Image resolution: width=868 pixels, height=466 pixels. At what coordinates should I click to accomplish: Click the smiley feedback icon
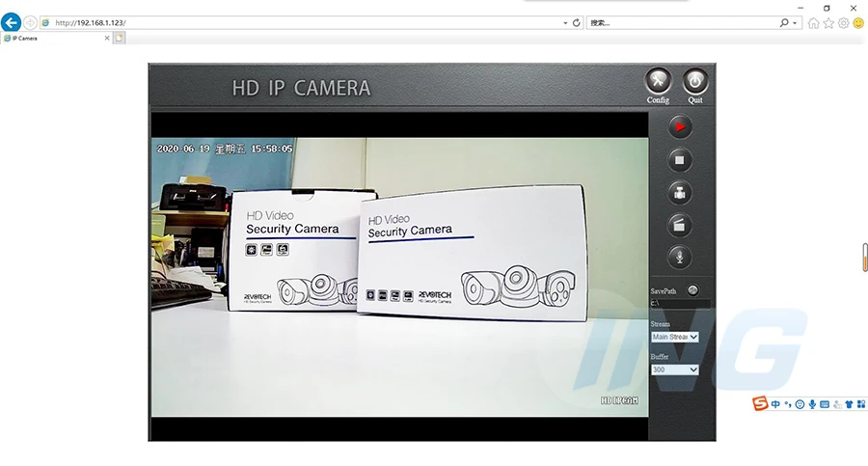[858, 23]
